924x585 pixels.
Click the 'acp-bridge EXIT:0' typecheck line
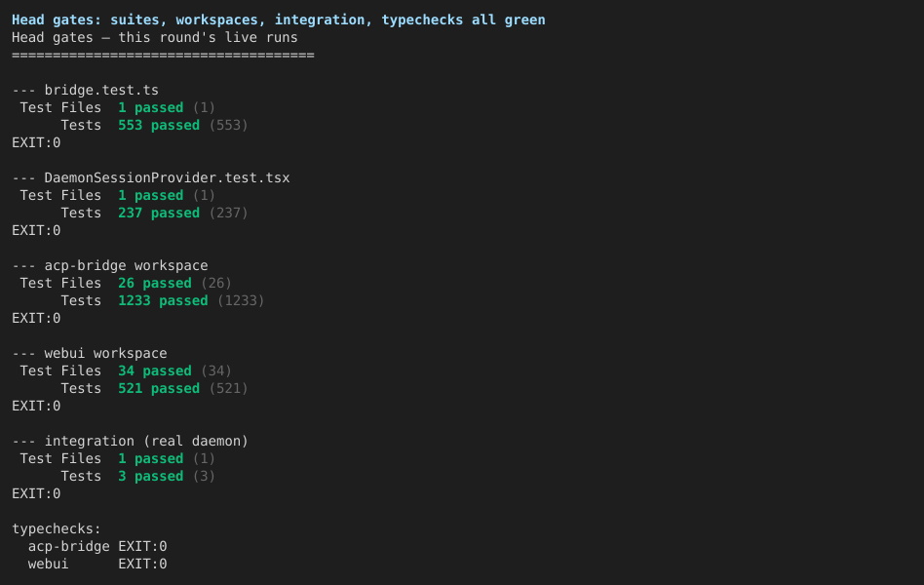click(97, 547)
